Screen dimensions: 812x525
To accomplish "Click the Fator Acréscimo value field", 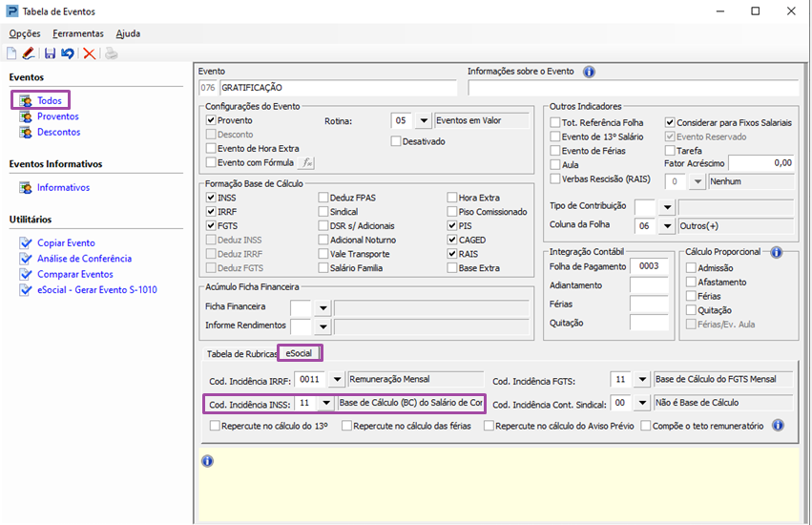I will tap(761, 163).
